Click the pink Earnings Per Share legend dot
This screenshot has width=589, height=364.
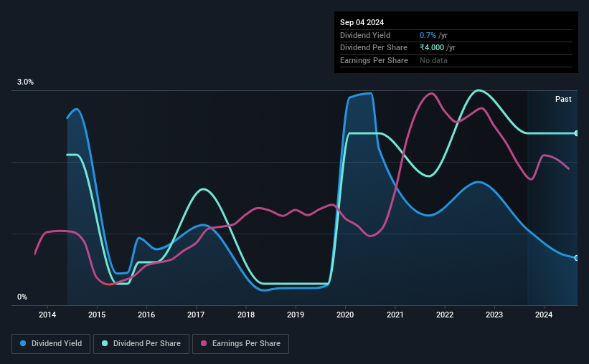click(204, 343)
